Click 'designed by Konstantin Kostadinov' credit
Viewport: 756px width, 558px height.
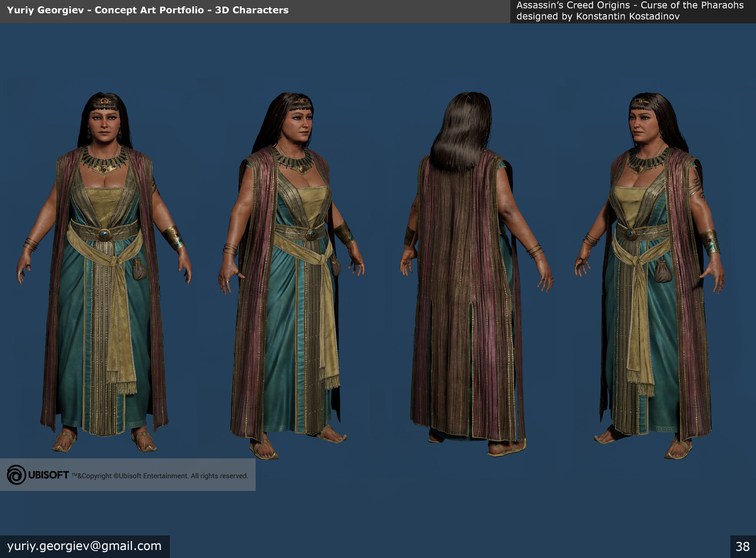coord(598,17)
